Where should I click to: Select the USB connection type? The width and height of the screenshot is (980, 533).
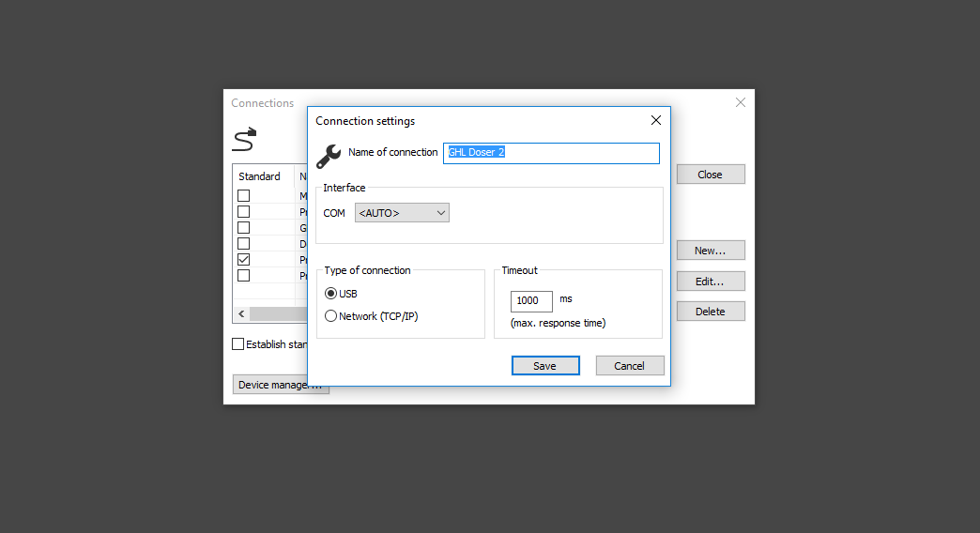[342, 294]
